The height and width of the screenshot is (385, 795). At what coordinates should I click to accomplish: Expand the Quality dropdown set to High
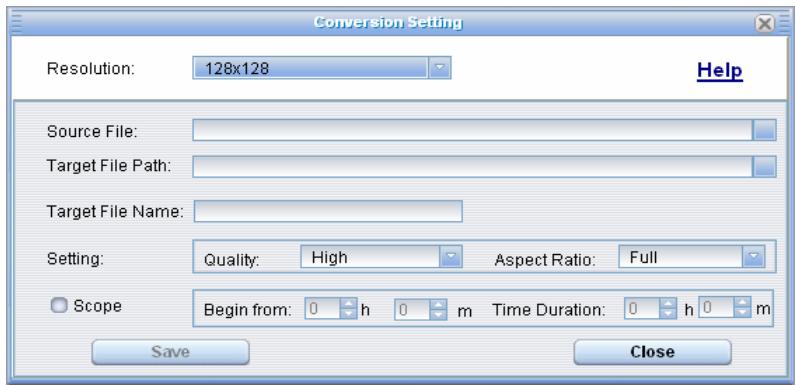[x=381, y=257]
